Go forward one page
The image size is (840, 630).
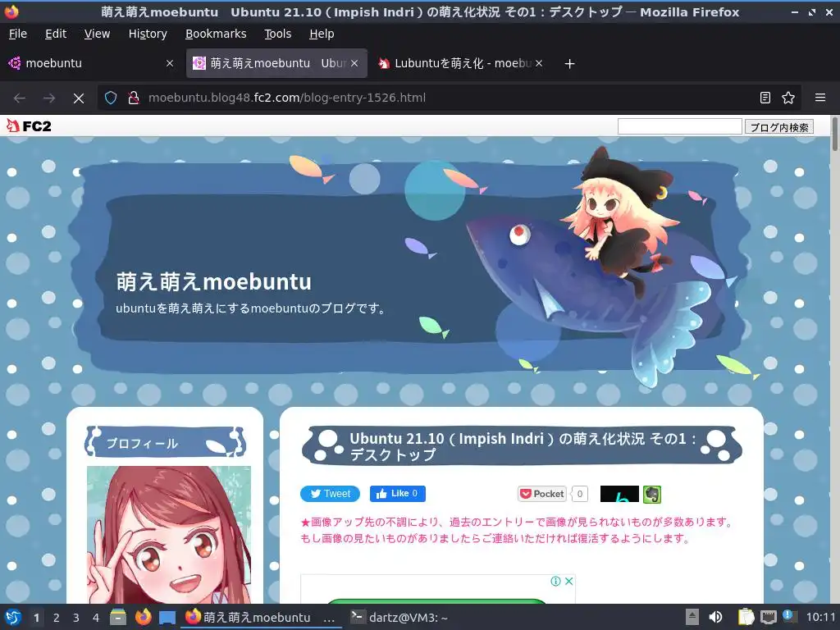pos(49,98)
